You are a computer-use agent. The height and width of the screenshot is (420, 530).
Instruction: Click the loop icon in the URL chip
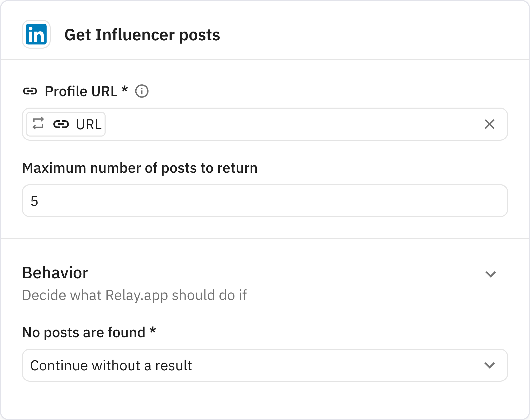(38, 124)
